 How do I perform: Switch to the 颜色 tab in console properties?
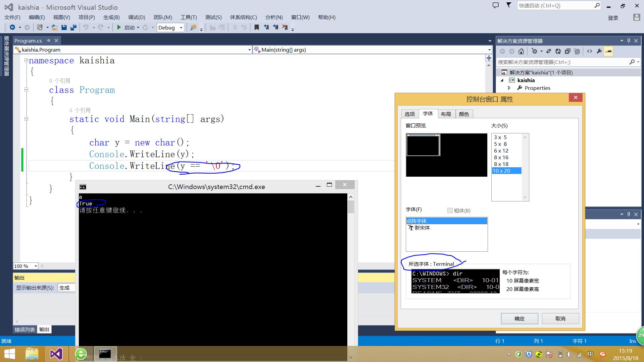coord(464,114)
